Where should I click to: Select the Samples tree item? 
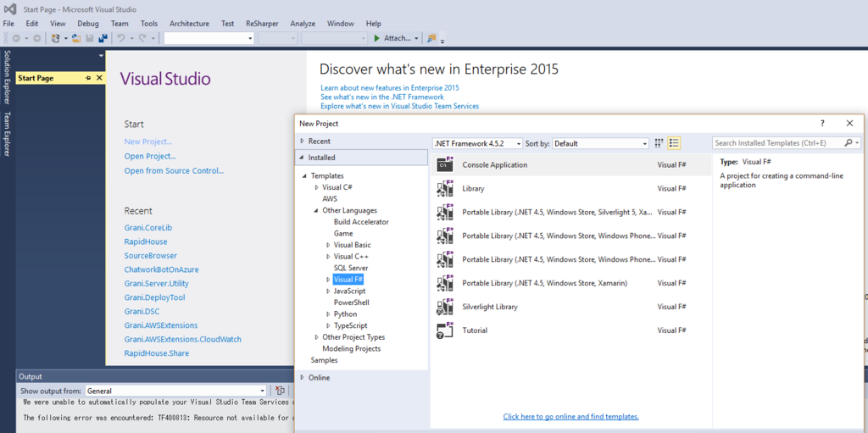coord(325,360)
